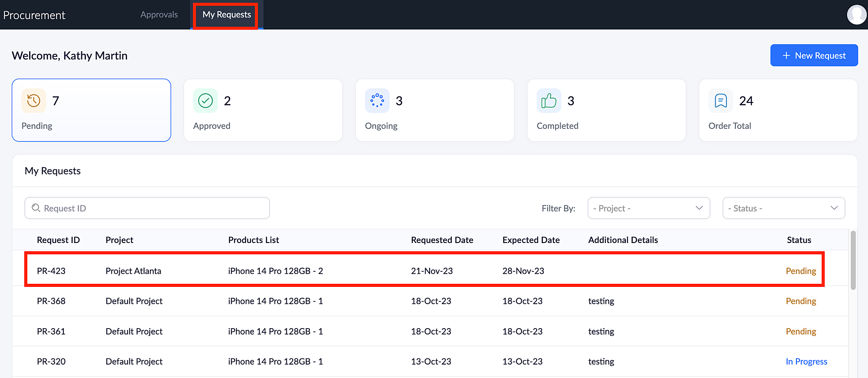Click the Ongoing spinner icon

[377, 101]
